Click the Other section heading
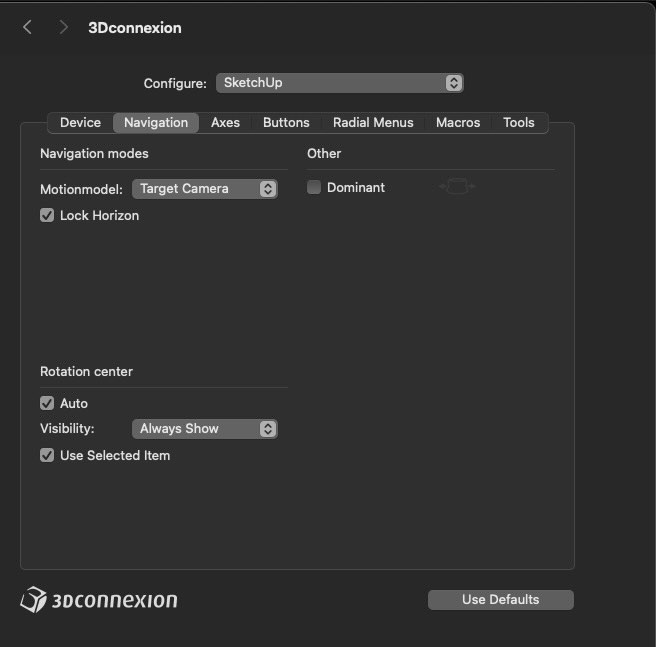 click(x=324, y=154)
